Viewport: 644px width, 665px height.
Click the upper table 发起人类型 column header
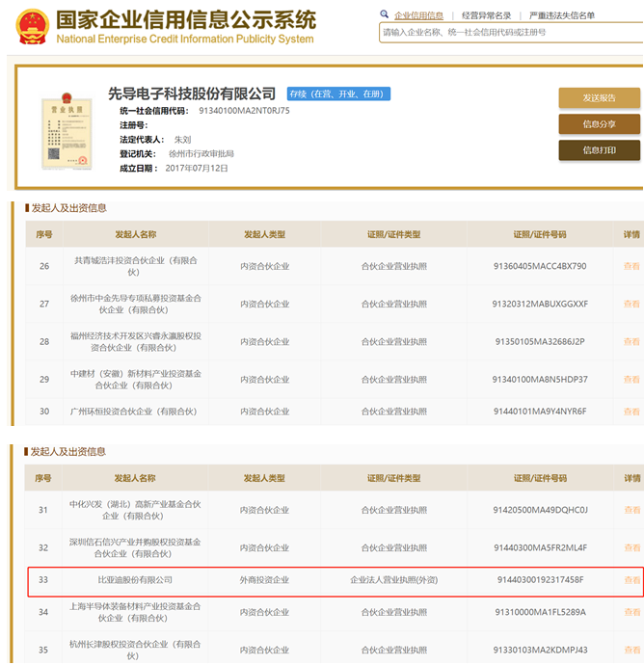point(264,234)
